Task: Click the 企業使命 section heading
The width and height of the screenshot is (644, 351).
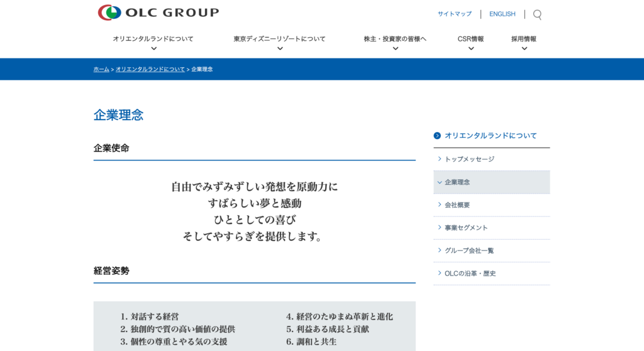Action: [111, 148]
